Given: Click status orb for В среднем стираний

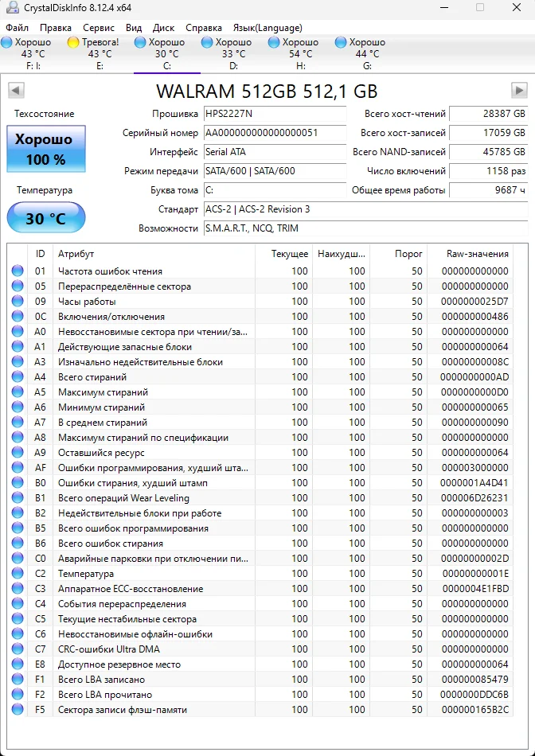Looking at the screenshot, I should (18, 423).
